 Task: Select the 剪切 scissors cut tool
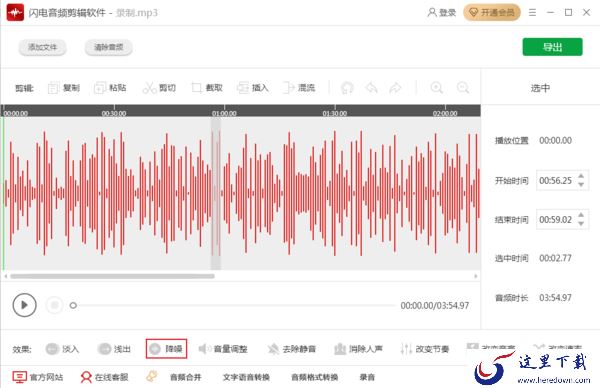pos(159,88)
